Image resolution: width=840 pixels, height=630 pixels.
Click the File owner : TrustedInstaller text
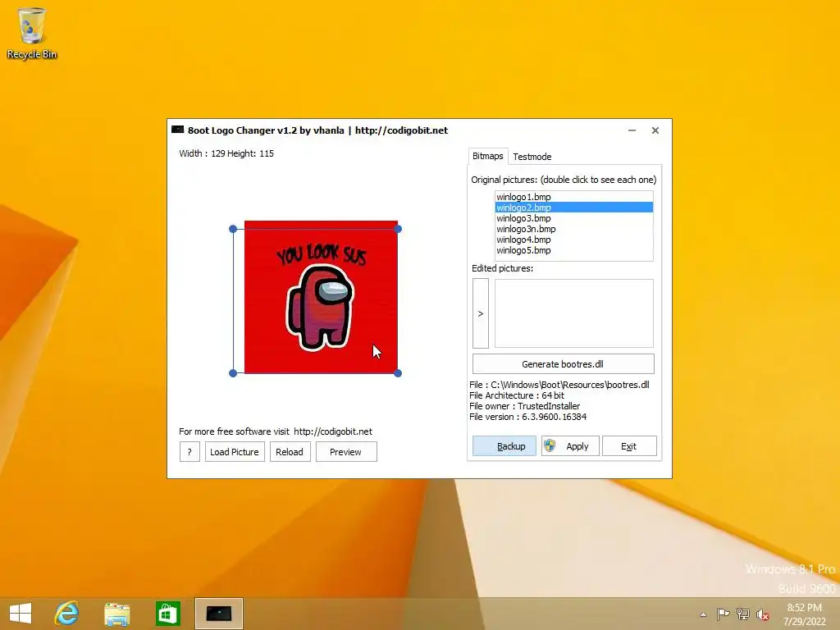coord(524,406)
